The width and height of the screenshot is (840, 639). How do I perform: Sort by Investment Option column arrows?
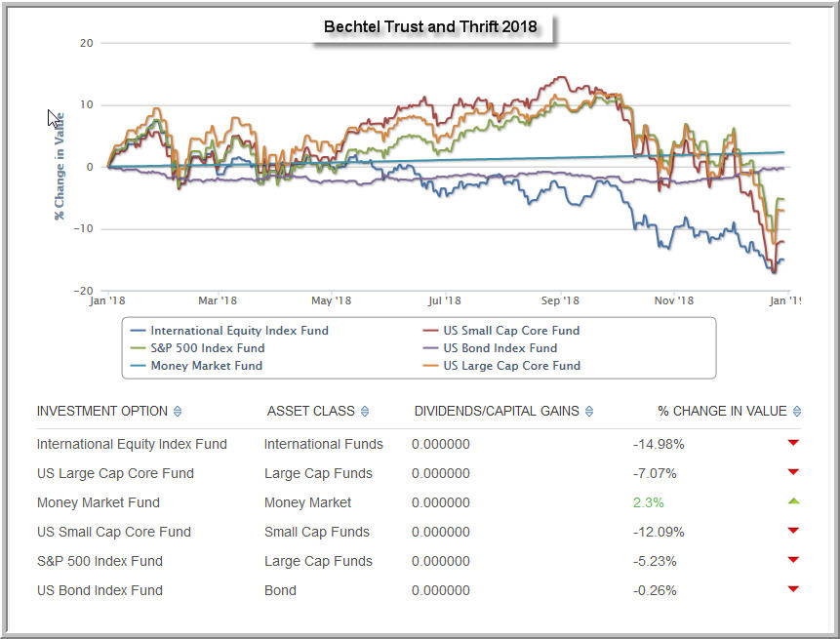(178, 412)
